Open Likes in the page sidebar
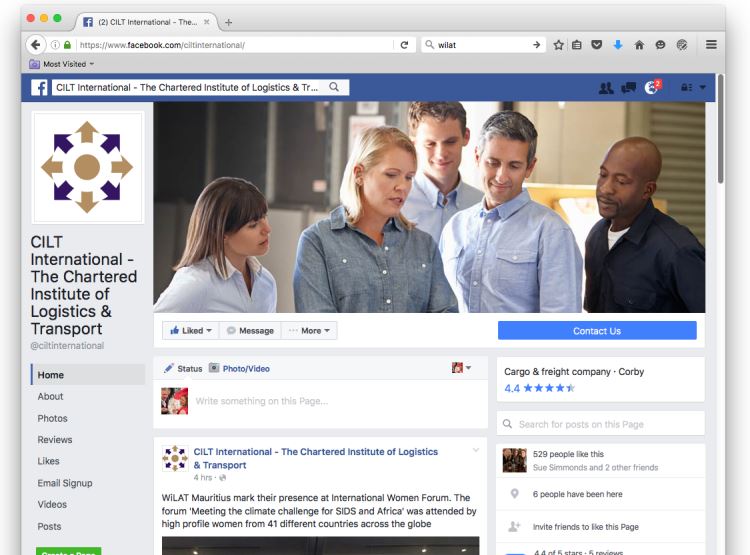The width and height of the screenshot is (750, 555). [x=48, y=461]
